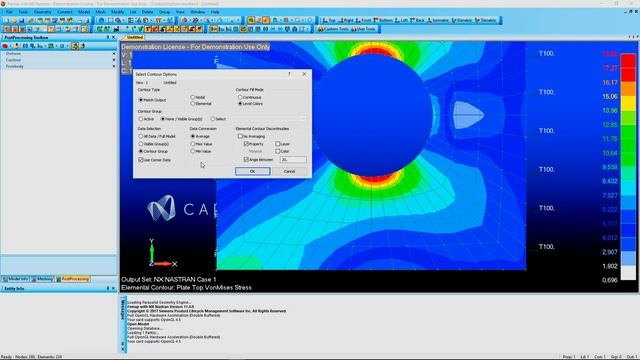Open the Custom Tools dropdown
This screenshot has height=360, width=640.
[333, 29]
